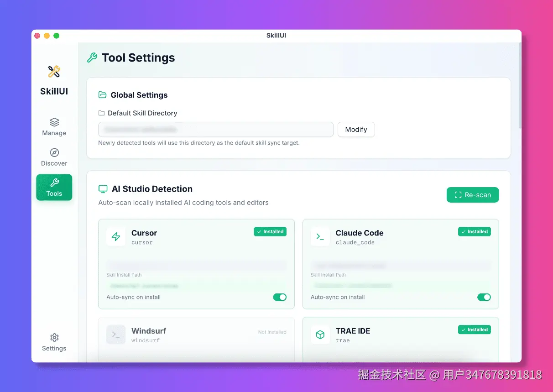Click the wrench icon beside Tool Settings

[x=92, y=57]
